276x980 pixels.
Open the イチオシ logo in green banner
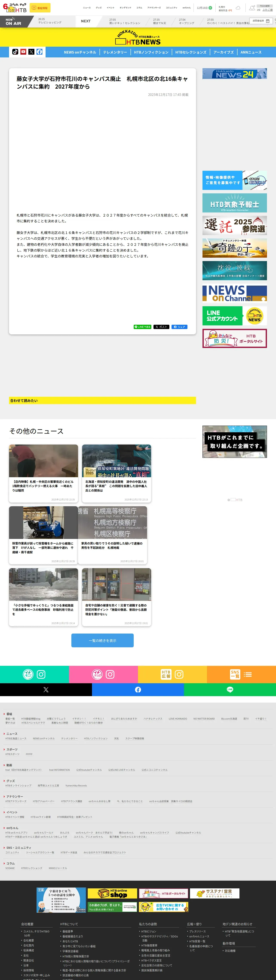pyautogui.click(x=28, y=674)
